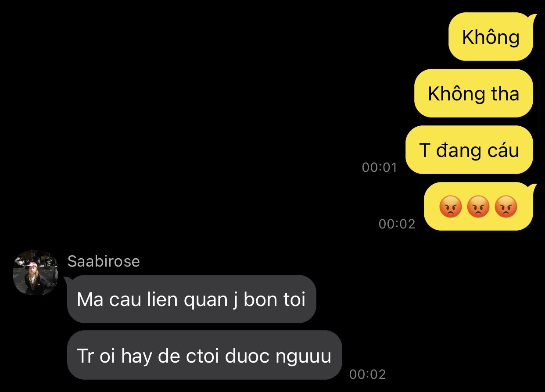Image resolution: width=545 pixels, height=392 pixels.
Task: Select the 'Tr oi hay de ctoi duoc nguuu' message
Action: [204, 355]
